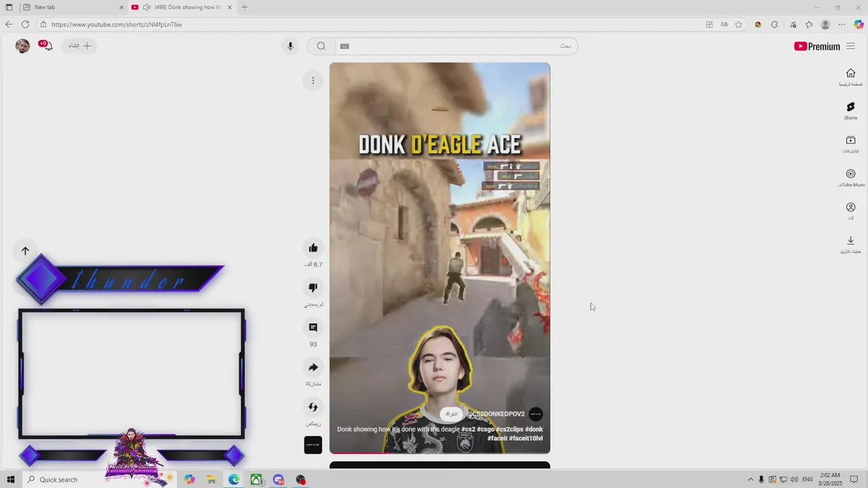Open the channel avatar beside CS2DONKEDPOV2
The width and height of the screenshot is (868, 488).
pos(536,413)
